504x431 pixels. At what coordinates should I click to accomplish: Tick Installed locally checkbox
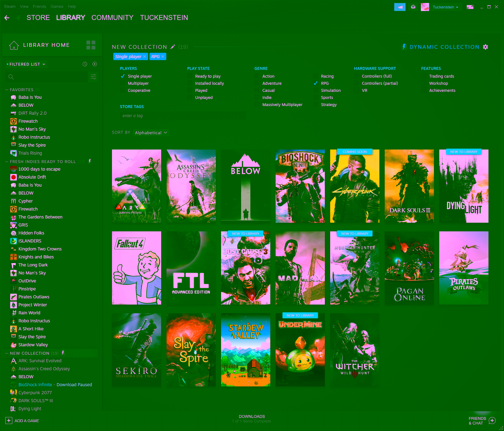(x=190, y=83)
